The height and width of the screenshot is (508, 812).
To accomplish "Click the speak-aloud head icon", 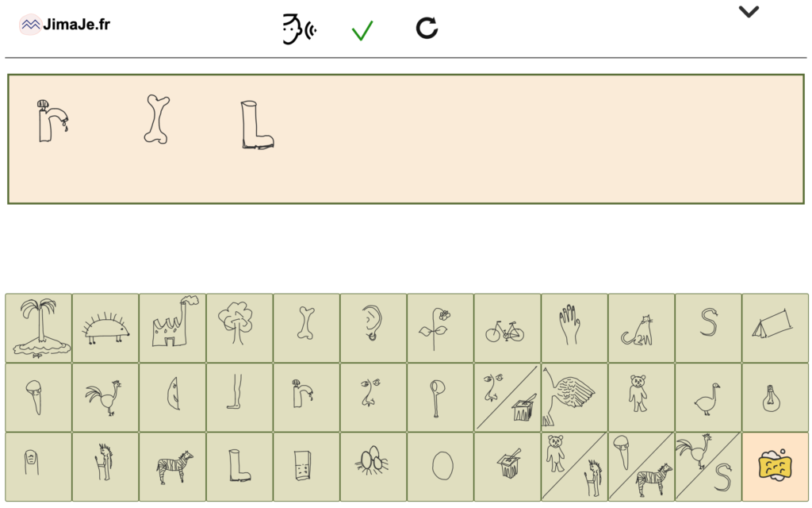I will coord(299,29).
